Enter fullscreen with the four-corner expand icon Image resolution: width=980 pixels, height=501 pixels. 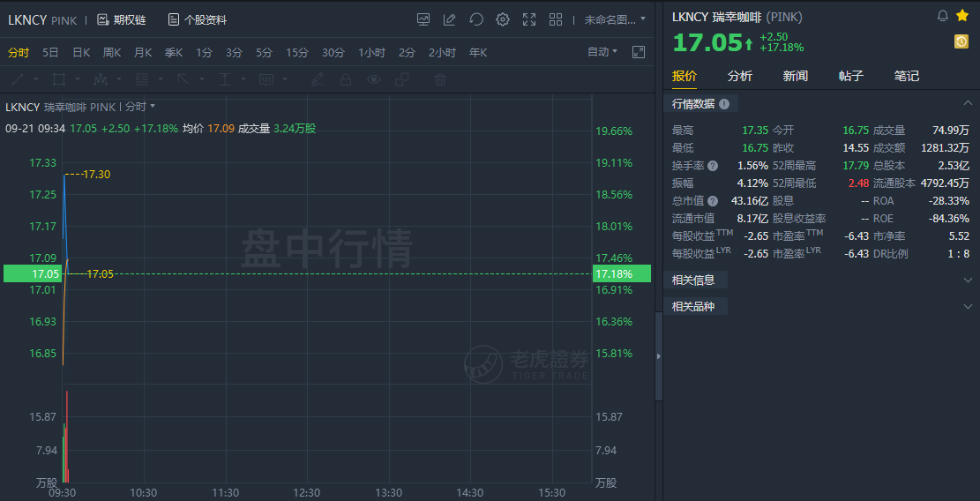[x=529, y=19]
